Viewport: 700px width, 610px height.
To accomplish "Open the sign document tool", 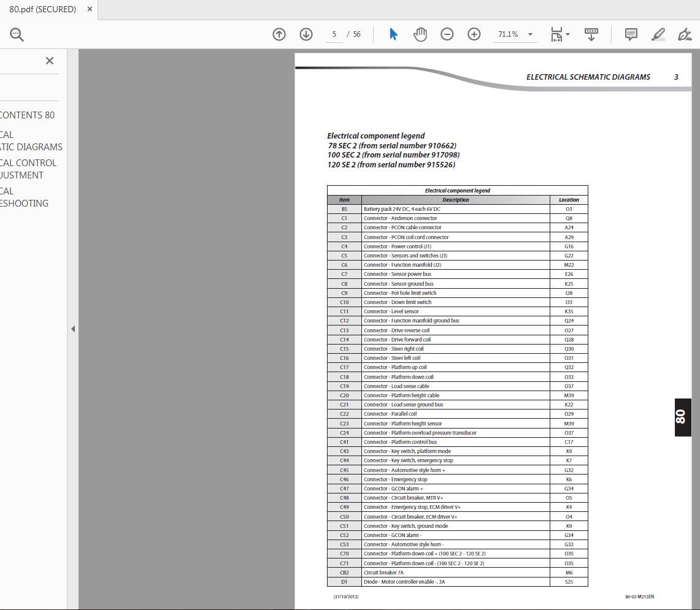I will [685, 34].
